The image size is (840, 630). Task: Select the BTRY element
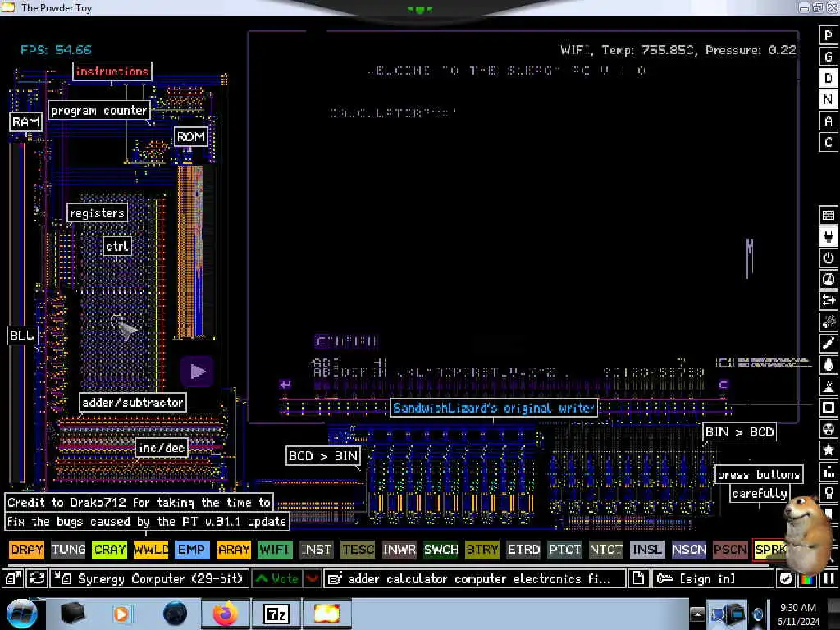(482, 550)
